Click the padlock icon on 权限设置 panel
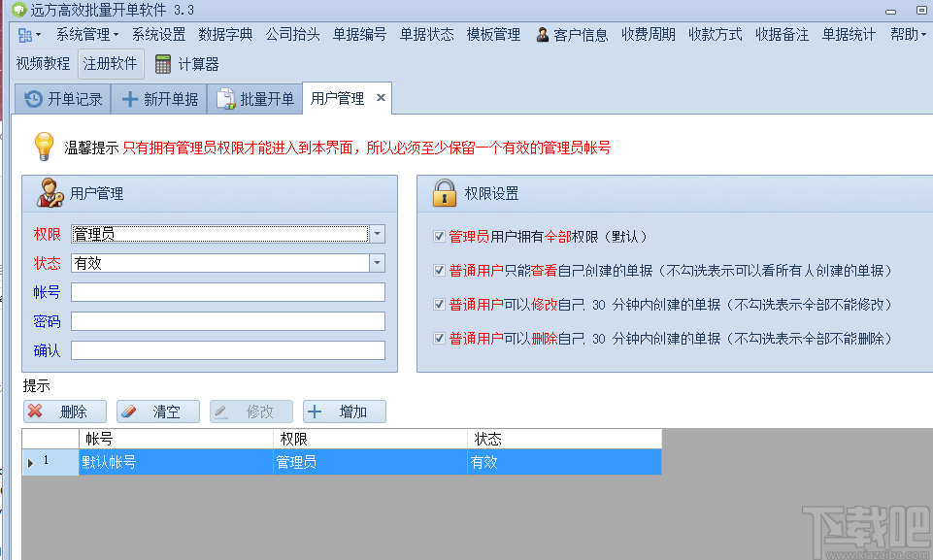This screenshot has width=933, height=560. pos(444,193)
